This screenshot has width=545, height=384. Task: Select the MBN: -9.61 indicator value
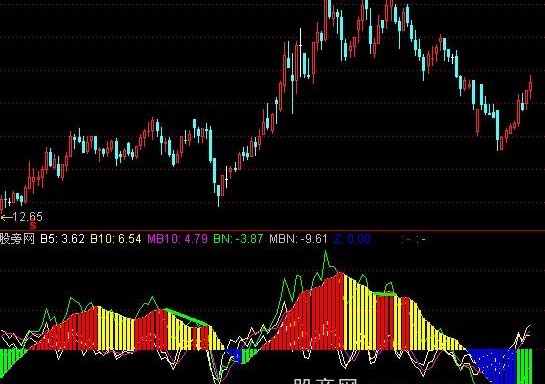[x=298, y=239]
